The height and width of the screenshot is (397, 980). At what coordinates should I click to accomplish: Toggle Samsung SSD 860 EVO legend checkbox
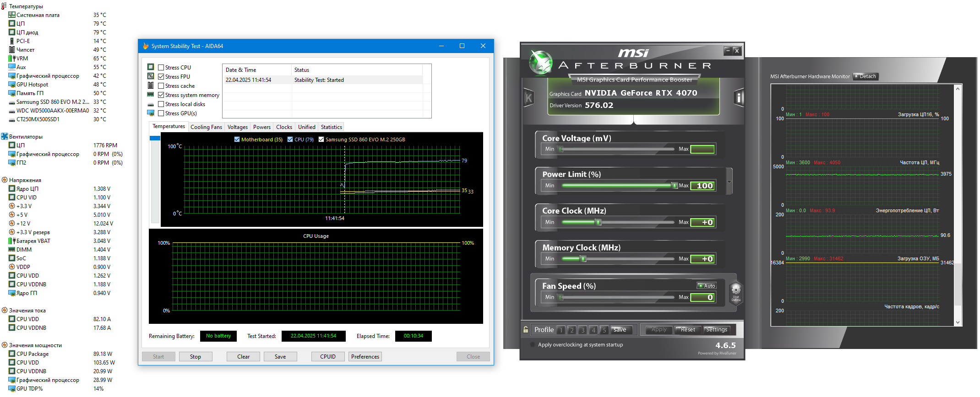click(321, 139)
